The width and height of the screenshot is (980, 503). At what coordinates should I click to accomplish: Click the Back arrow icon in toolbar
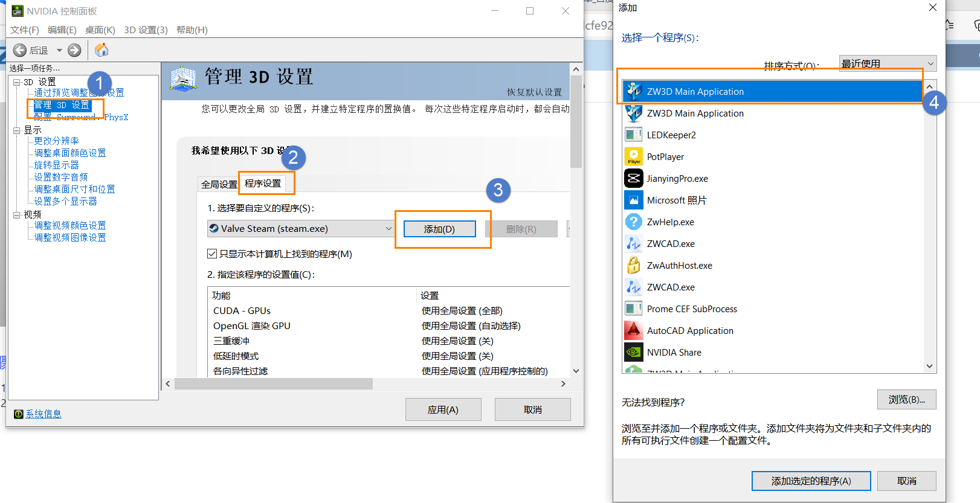pos(20,50)
